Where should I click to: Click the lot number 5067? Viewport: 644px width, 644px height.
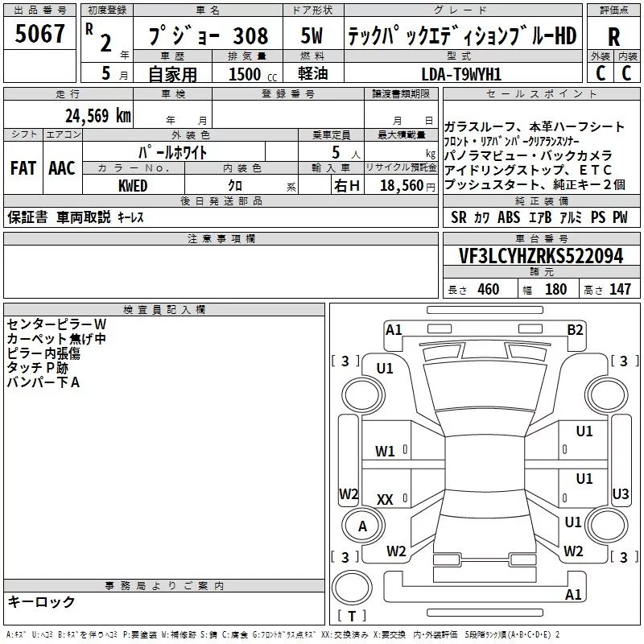(x=39, y=34)
